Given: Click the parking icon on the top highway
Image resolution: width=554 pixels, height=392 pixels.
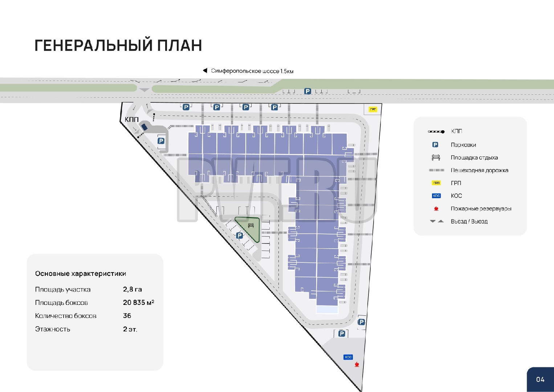Looking at the screenshot, I should click(x=307, y=91).
